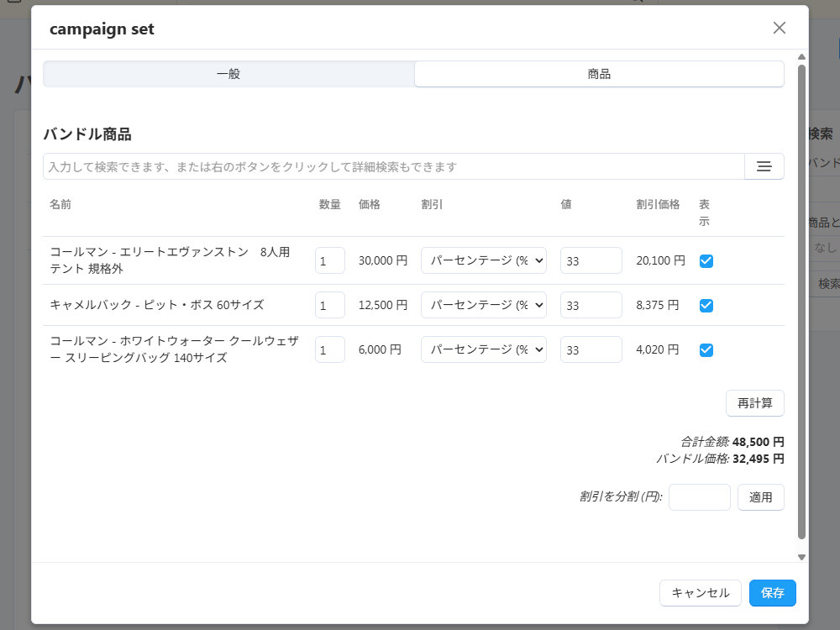Image resolution: width=840 pixels, height=630 pixels.
Task: Focus the bundle product search field
Action: 393,166
